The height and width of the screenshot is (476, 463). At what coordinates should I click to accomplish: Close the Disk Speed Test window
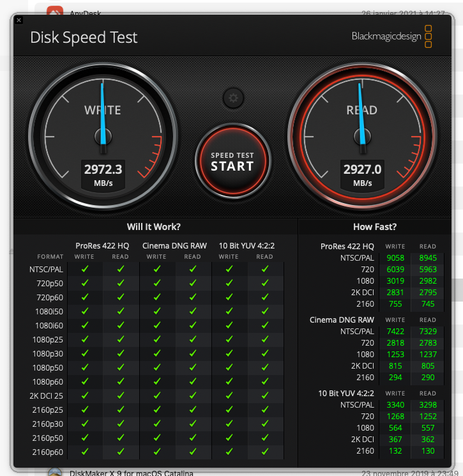pyautogui.click(x=19, y=20)
